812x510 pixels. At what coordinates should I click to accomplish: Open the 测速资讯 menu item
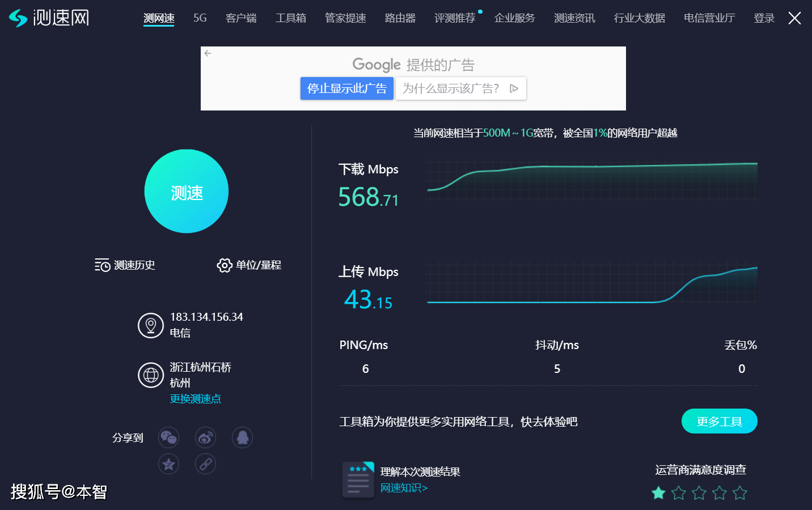click(574, 18)
